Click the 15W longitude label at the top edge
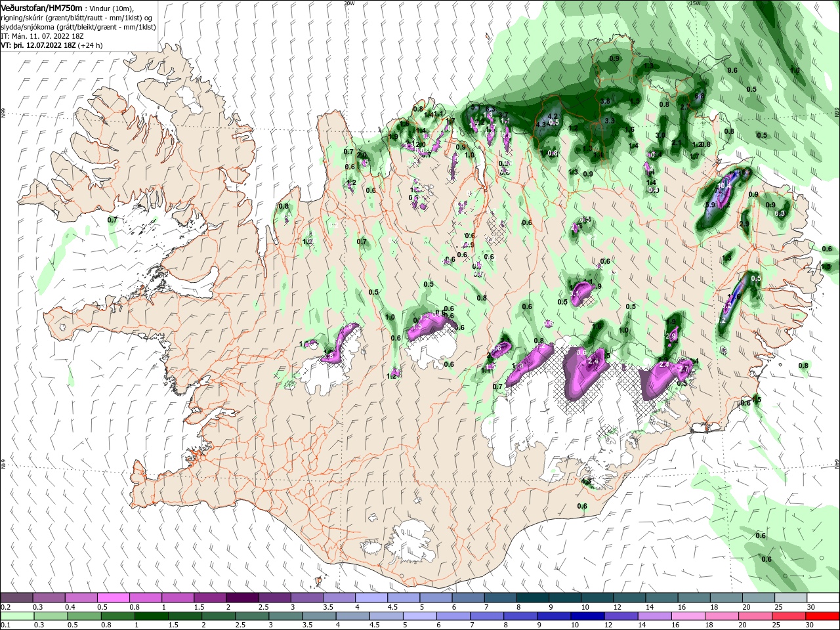 pos(694,3)
